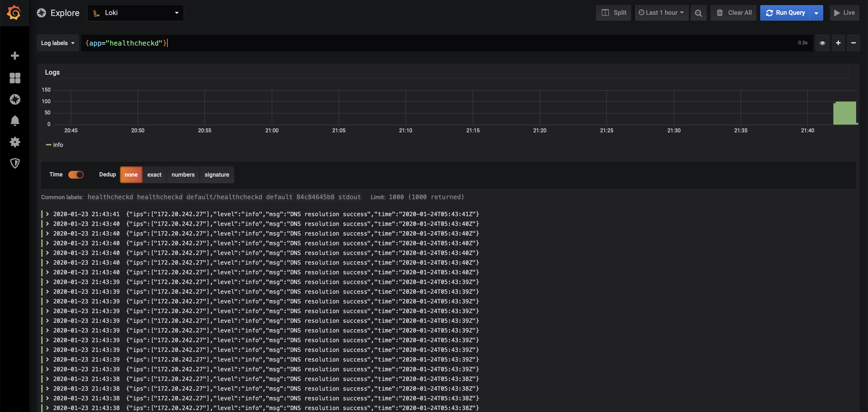868x412 pixels.
Task: Click the Split button
Action: tap(613, 13)
